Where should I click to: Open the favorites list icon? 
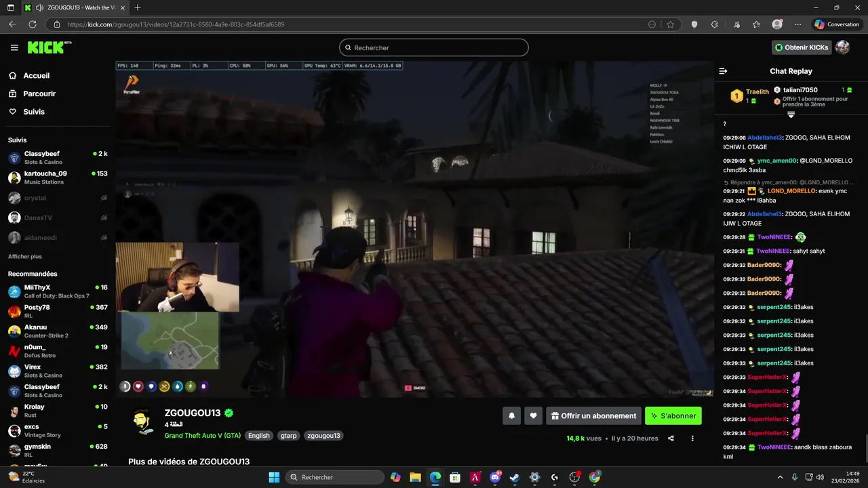756,24
